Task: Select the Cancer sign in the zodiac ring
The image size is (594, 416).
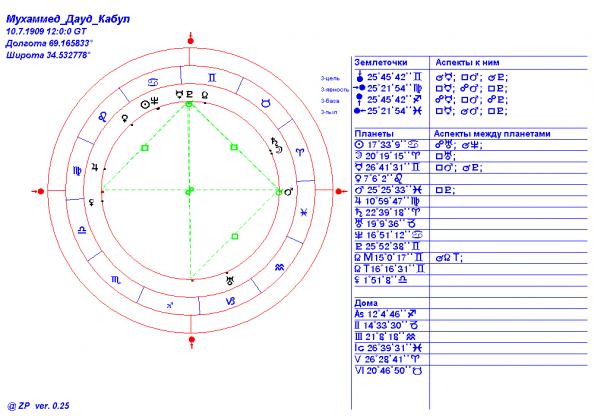Action: 153,82
